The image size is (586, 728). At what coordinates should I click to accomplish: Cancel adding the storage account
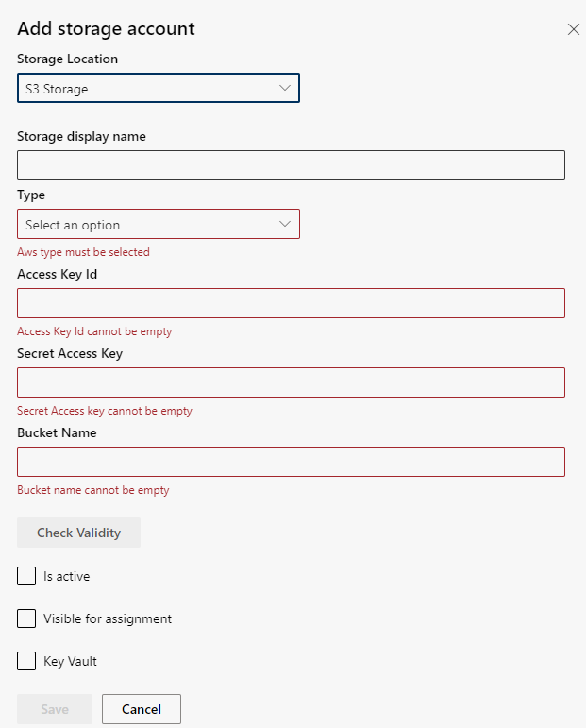pyautogui.click(x=142, y=709)
